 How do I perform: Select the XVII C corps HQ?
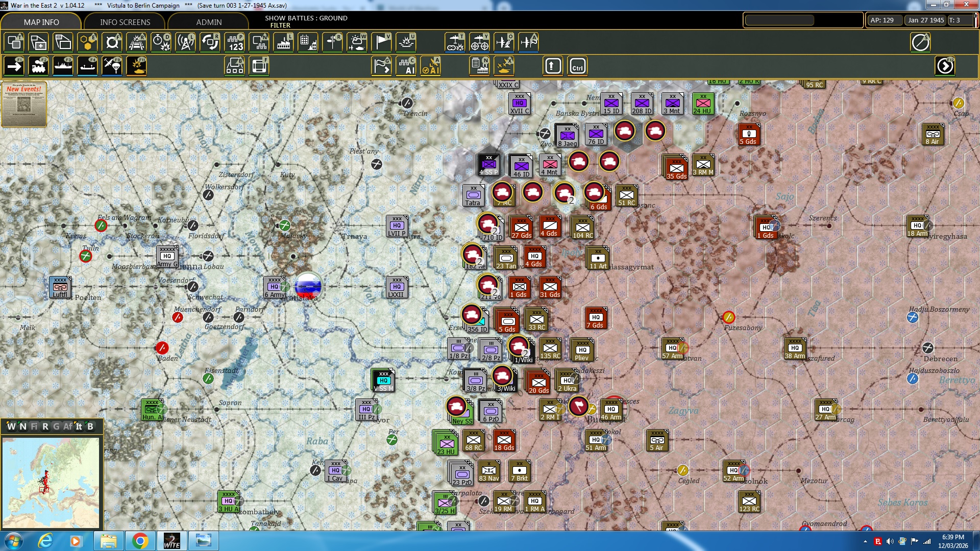click(520, 104)
